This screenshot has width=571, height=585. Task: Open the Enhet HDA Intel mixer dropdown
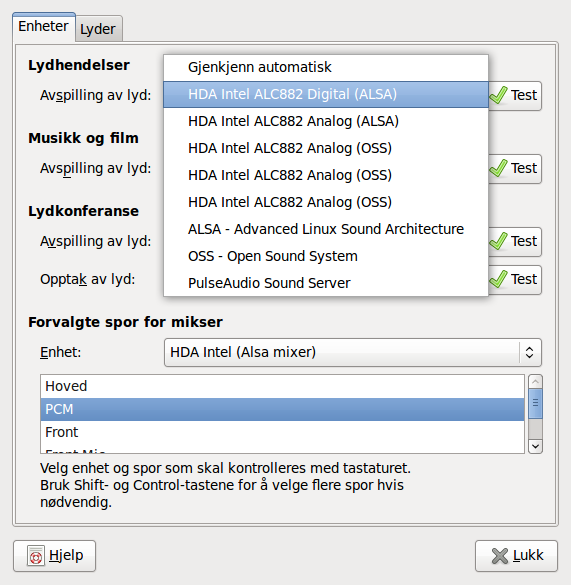[353, 353]
